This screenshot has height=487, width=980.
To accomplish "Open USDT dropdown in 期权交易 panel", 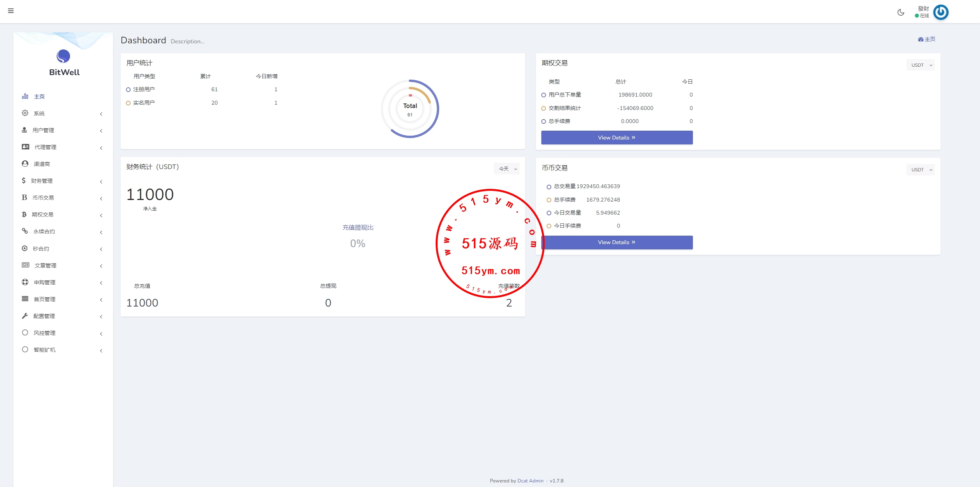I will click(920, 65).
